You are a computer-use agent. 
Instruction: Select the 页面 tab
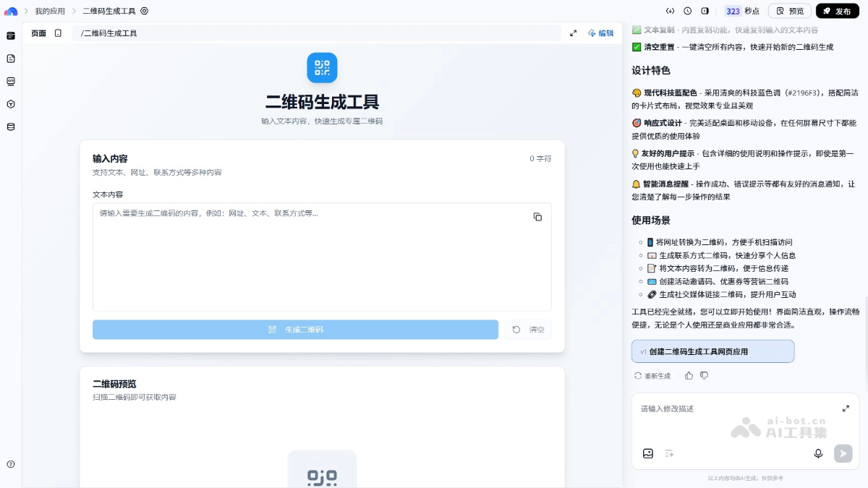[x=38, y=33]
